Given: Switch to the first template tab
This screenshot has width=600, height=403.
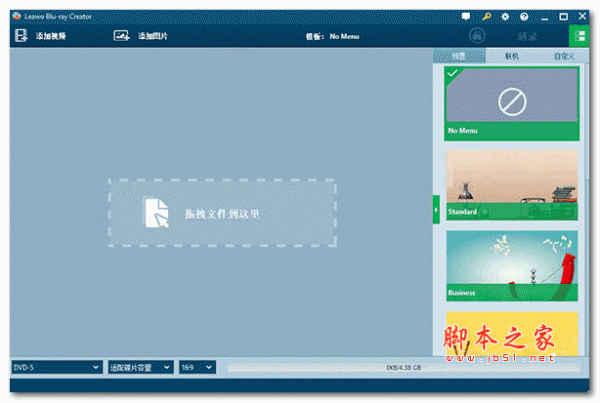Looking at the screenshot, I should [459, 56].
